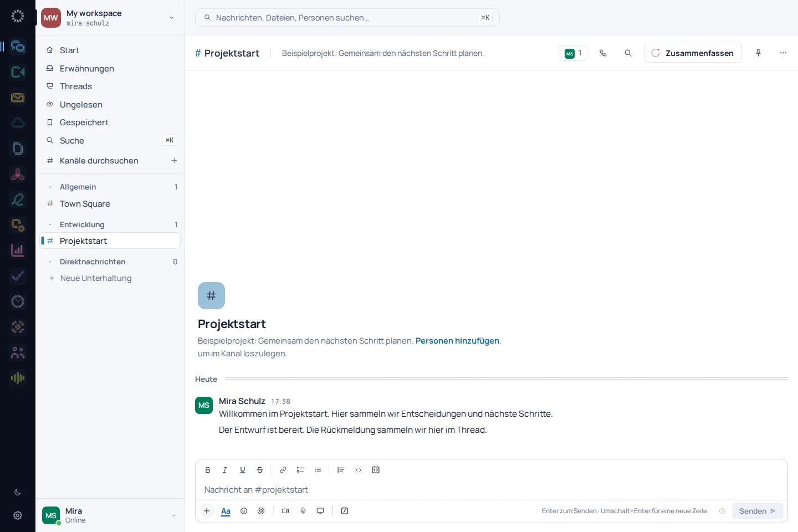This screenshot has width=798, height=532.
Task: Insert numbered list
Action: 300,470
